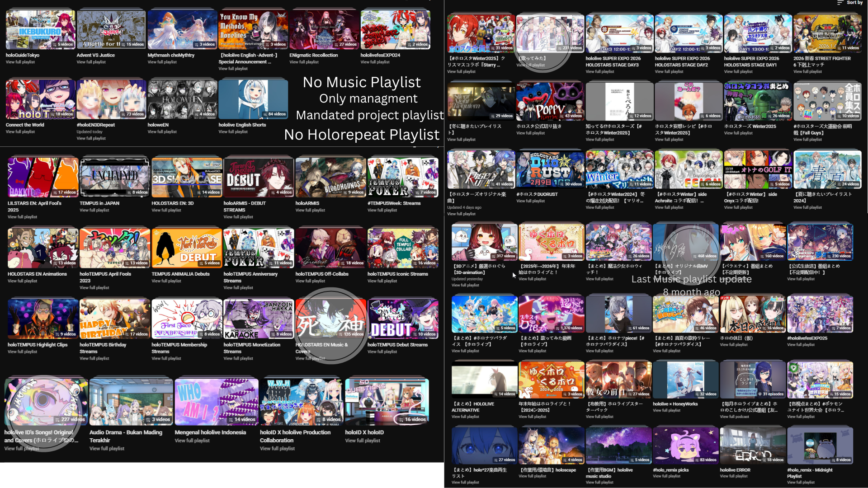This screenshot has height=488, width=868.
Task: Click the 1,370 videos playlist count badge
Action: [569, 328]
